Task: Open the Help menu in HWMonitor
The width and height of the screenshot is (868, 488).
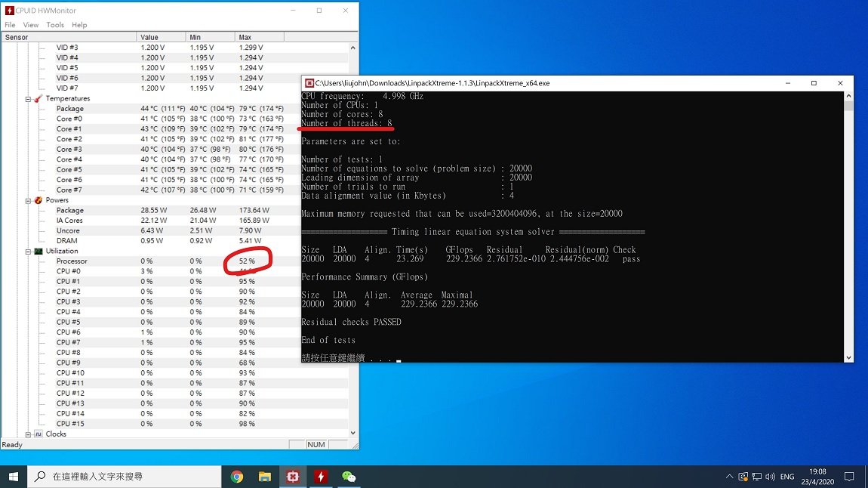Action: pyautogui.click(x=79, y=25)
